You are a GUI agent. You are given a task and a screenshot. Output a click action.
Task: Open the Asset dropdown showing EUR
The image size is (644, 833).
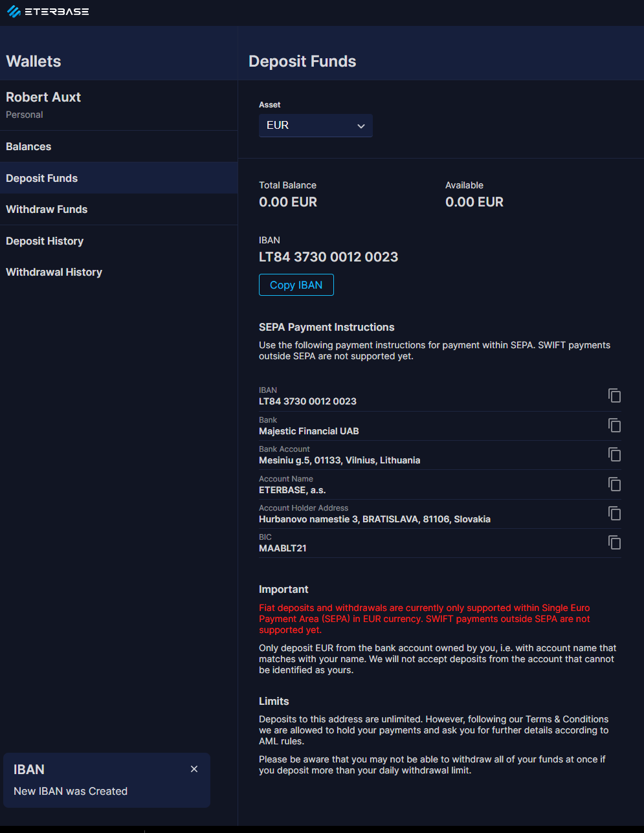pos(316,126)
